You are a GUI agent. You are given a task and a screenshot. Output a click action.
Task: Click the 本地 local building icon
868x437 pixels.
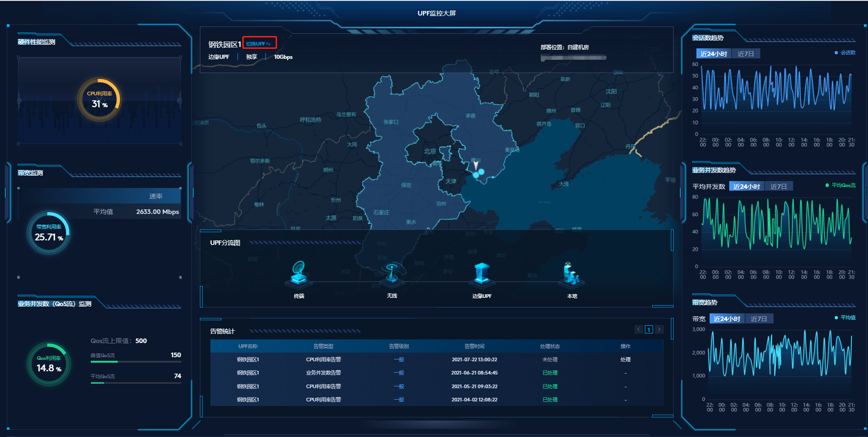tap(571, 274)
